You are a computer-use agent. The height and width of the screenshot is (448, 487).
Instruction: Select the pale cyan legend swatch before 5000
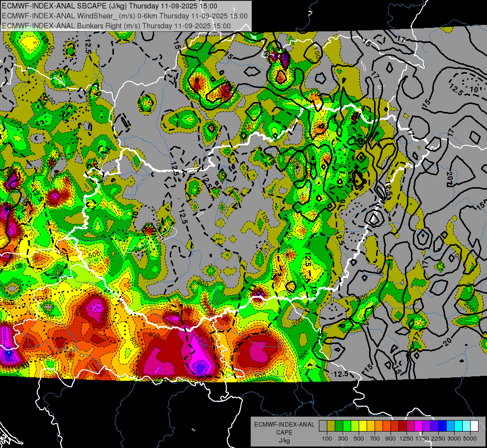tap(467, 426)
